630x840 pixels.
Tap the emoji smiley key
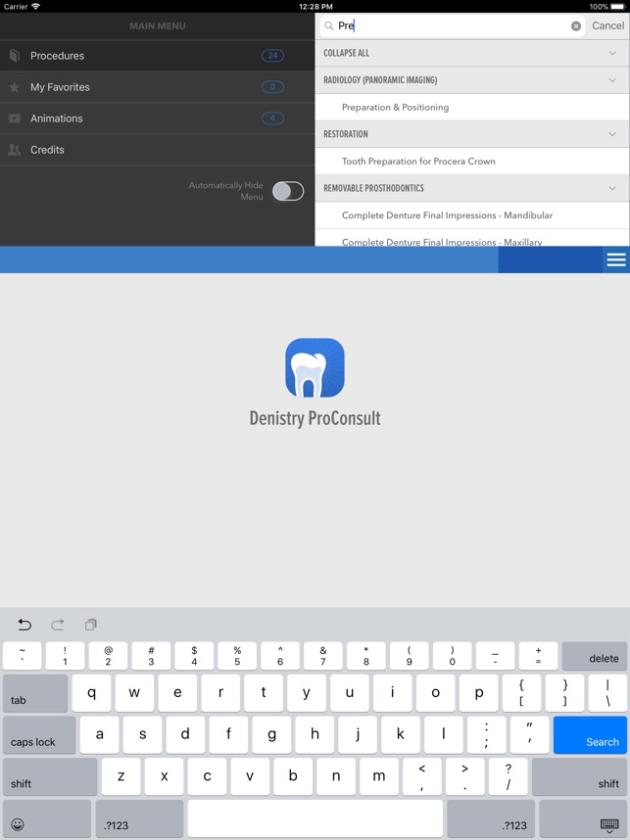tap(47, 818)
